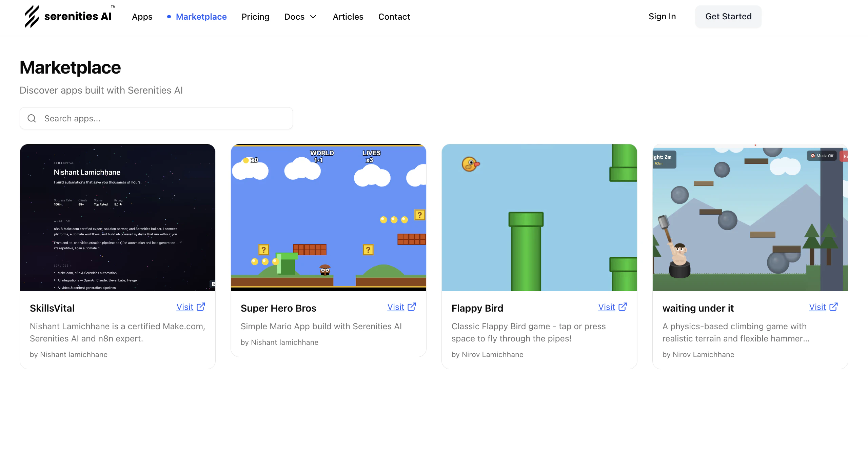Click the search magnifier icon

(x=32, y=118)
